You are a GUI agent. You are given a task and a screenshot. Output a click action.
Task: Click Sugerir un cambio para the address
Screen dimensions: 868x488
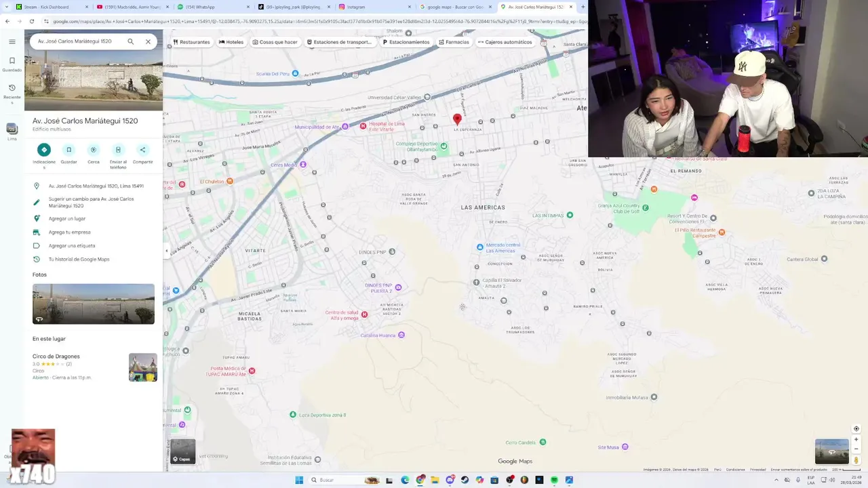click(94, 202)
